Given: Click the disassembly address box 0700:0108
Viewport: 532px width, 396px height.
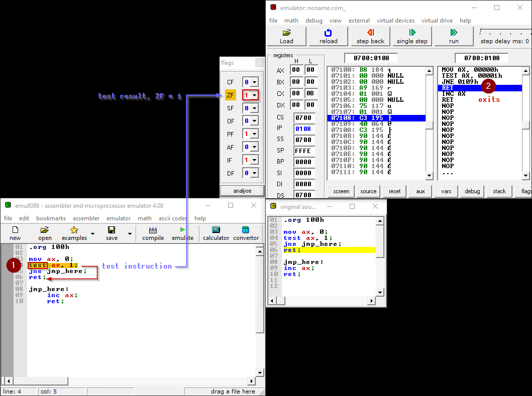Looking at the screenshot, I should [482, 58].
